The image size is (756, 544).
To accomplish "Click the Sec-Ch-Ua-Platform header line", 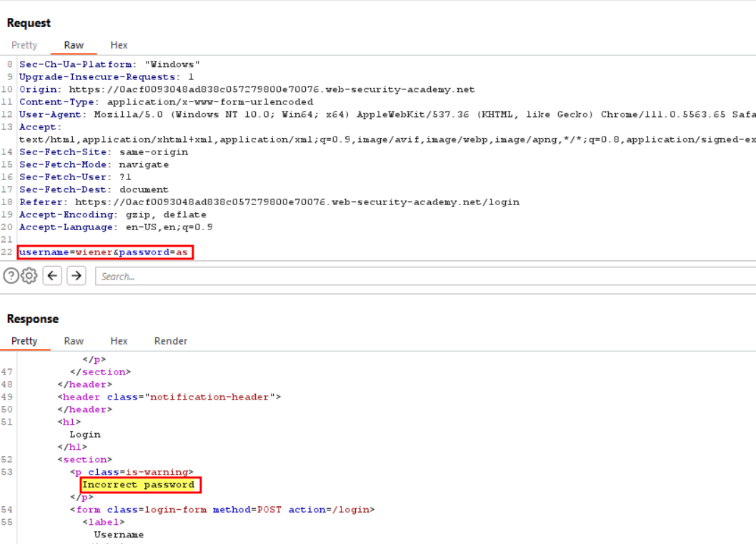I will pyautogui.click(x=109, y=64).
